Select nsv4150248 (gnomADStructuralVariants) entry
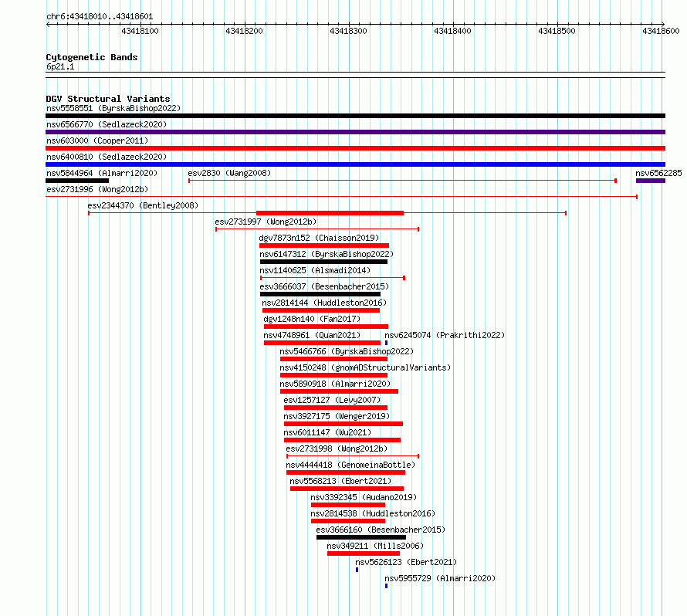This screenshot has width=687, height=616. (365, 367)
